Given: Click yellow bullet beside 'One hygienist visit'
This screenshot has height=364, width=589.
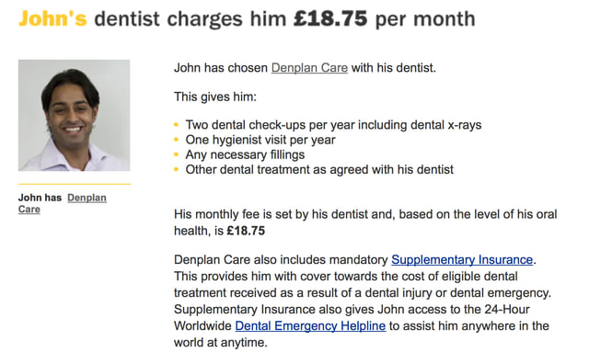Looking at the screenshot, I should point(176,140).
